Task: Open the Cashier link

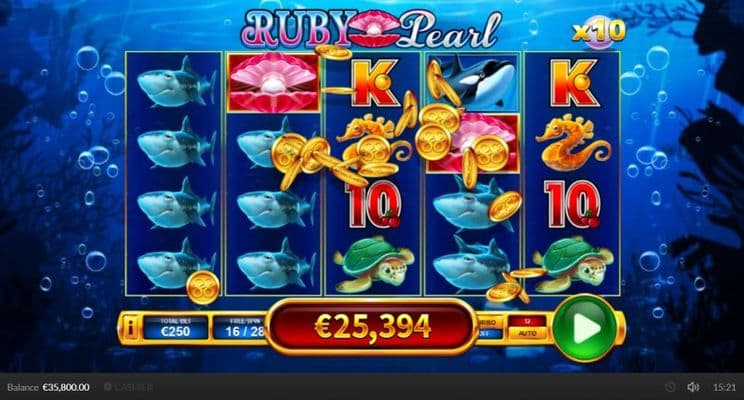Action: tap(129, 387)
